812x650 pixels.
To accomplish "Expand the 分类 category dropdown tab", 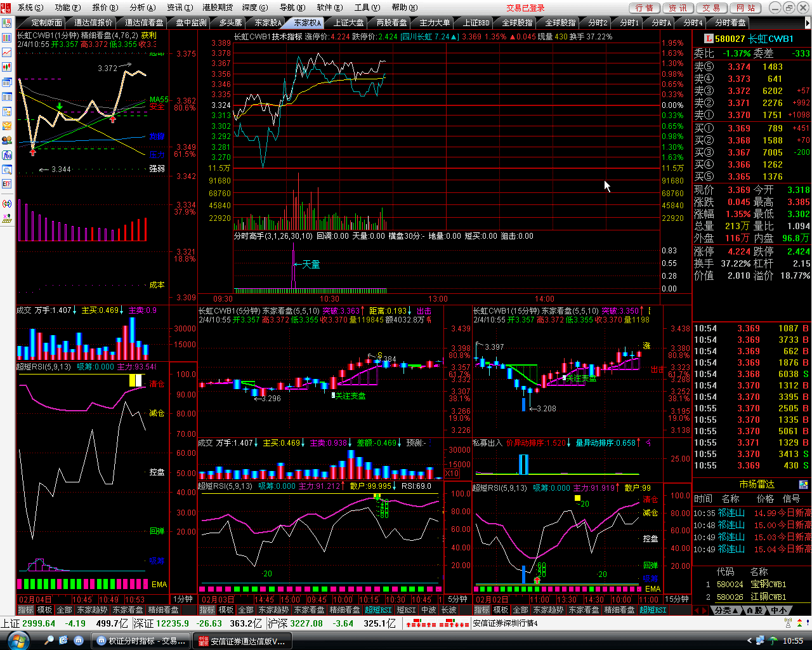I will tap(726, 611).
